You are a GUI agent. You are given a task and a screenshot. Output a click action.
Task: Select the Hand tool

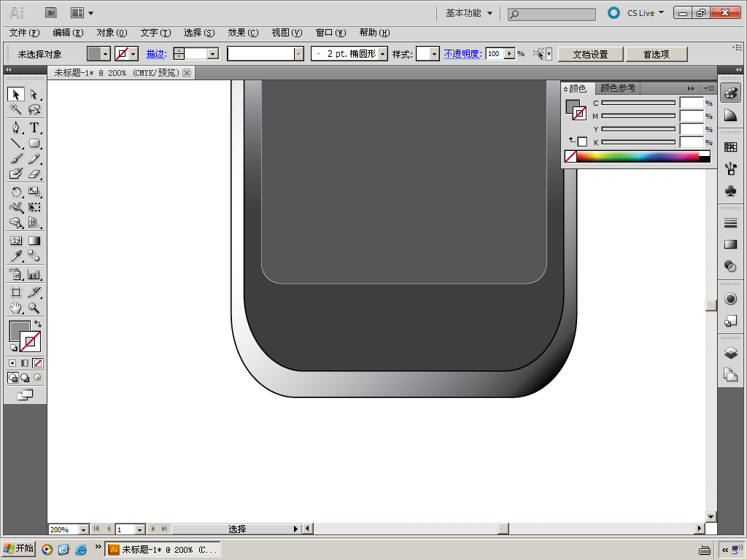tap(16, 308)
